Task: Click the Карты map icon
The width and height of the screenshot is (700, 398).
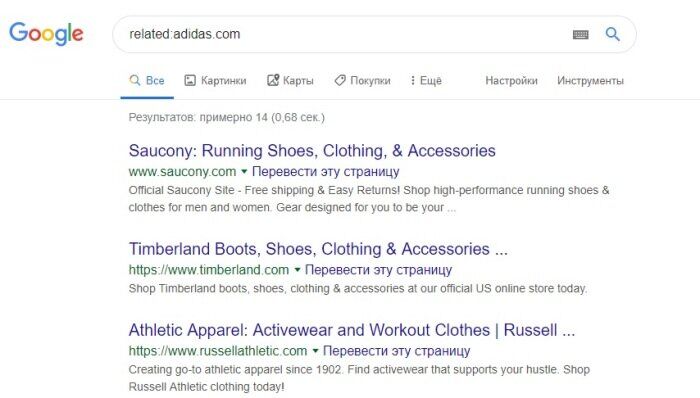Action: point(273,80)
